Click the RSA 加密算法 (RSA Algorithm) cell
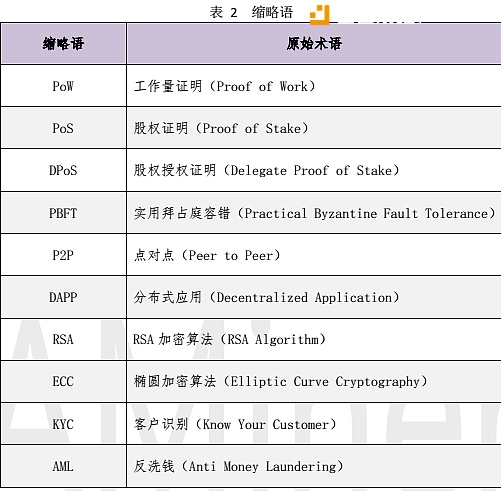501x491 pixels. point(314,339)
